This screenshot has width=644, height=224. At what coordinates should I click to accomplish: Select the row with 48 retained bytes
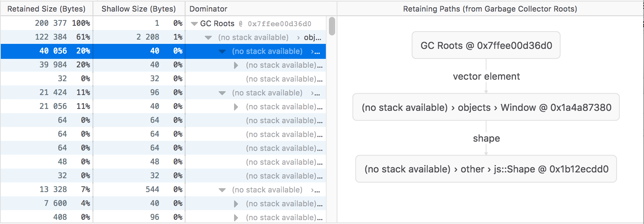tap(162, 162)
